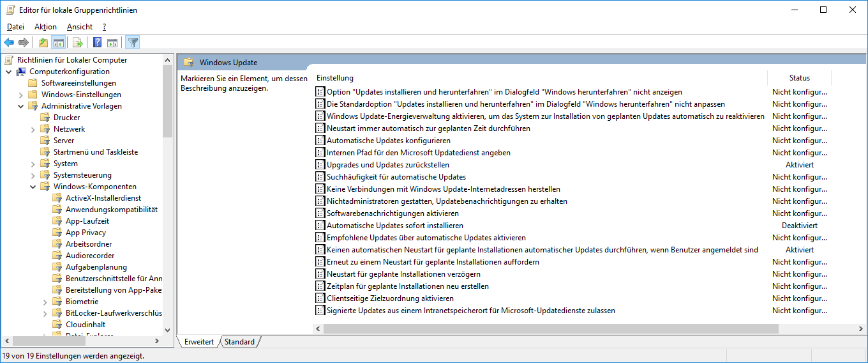868x363 pixels.
Task: Open the ? help menu
Action: (104, 27)
